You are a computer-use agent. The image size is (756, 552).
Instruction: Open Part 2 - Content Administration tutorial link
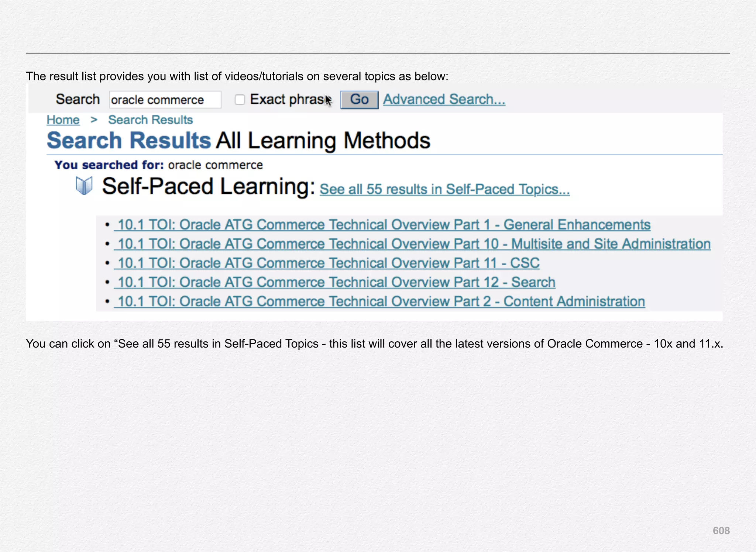pyautogui.click(x=379, y=301)
